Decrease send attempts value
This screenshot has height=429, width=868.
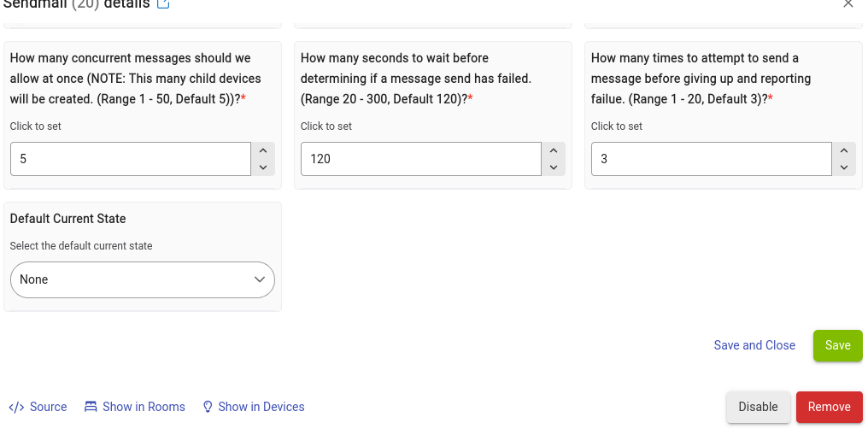(x=844, y=167)
